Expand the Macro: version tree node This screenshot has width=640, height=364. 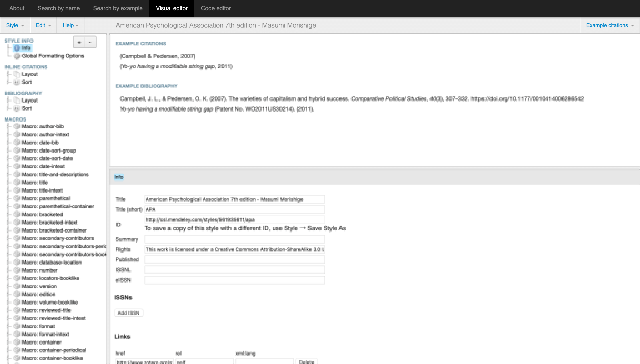click(9, 287)
